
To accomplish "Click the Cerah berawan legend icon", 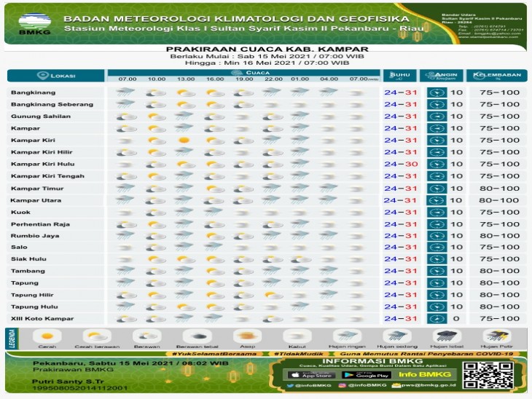I will 97,336.
